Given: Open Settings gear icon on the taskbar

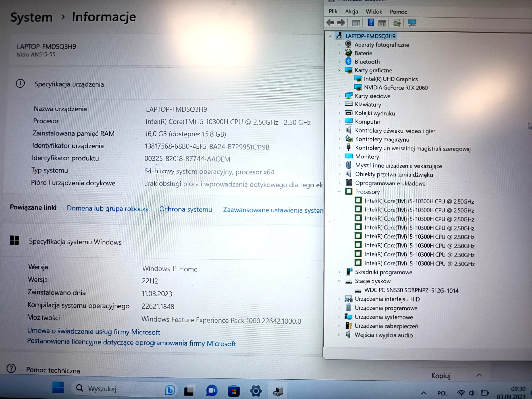Looking at the screenshot, I should tap(256, 391).
